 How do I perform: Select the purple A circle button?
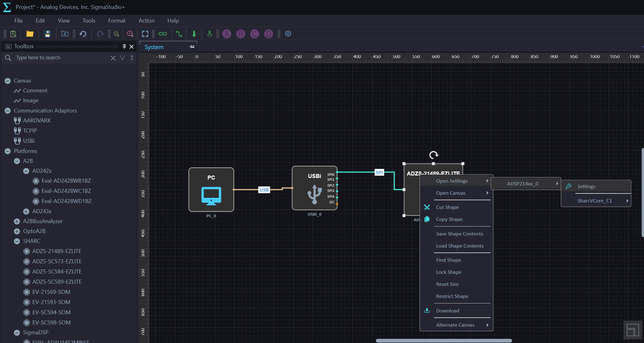pos(227,34)
